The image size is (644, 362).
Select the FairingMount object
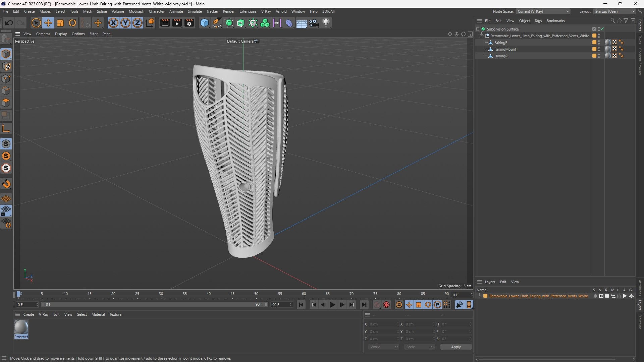pos(505,49)
